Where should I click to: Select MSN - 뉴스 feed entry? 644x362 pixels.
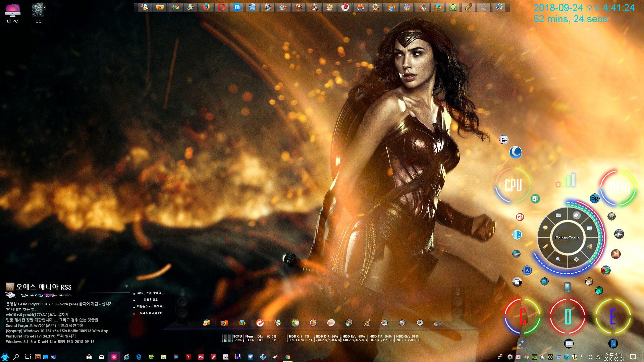(x=151, y=293)
